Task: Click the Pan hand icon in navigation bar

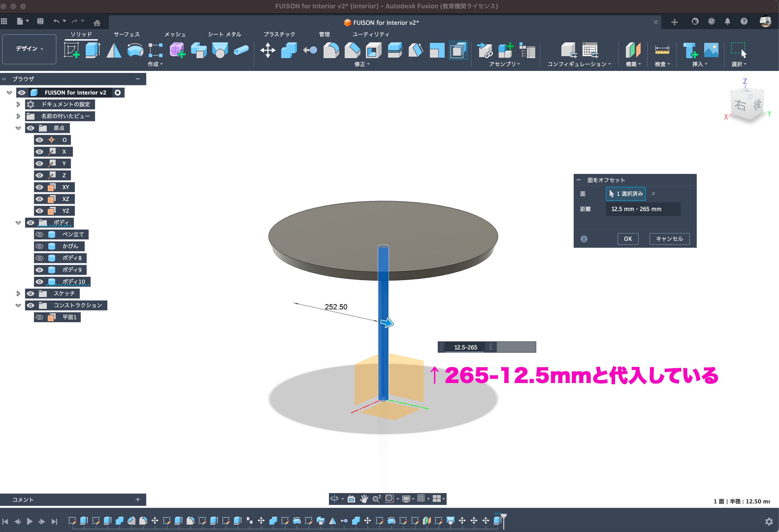Action: (x=364, y=499)
